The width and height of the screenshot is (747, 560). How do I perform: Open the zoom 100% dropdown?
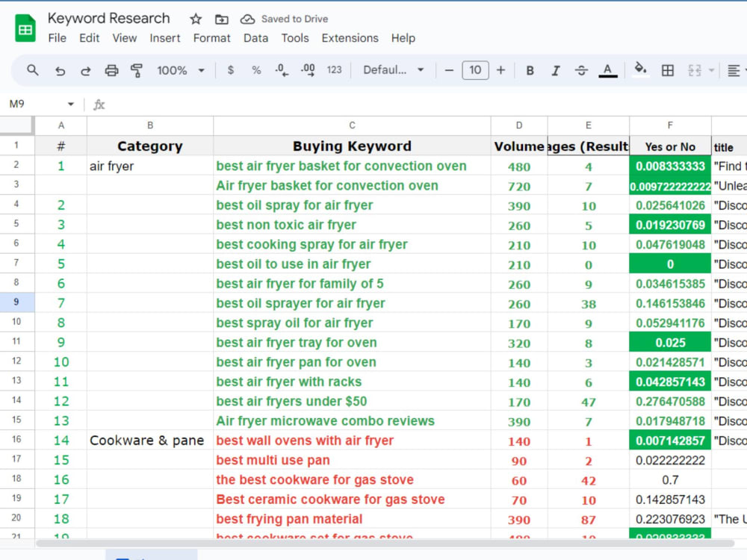pos(181,70)
